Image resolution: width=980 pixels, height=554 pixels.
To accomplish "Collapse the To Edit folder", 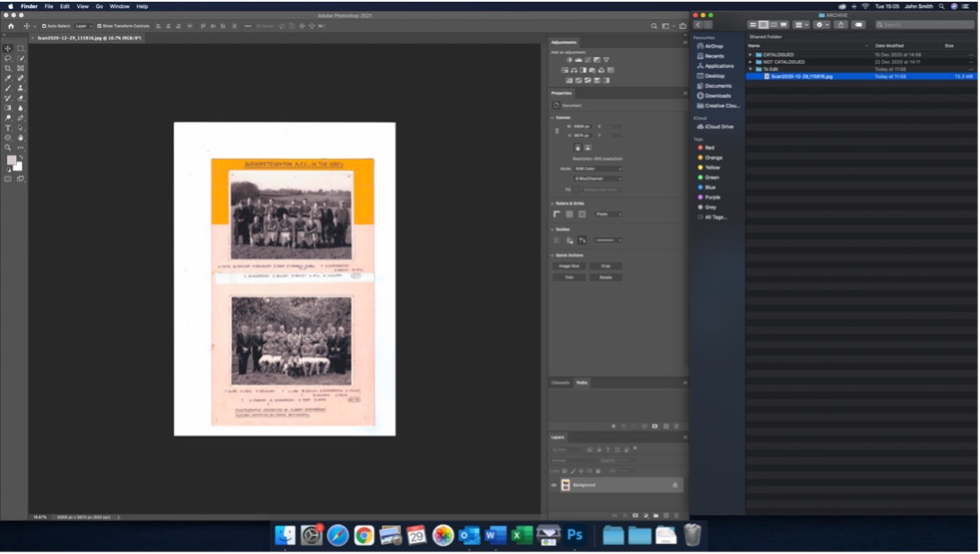I will click(750, 69).
